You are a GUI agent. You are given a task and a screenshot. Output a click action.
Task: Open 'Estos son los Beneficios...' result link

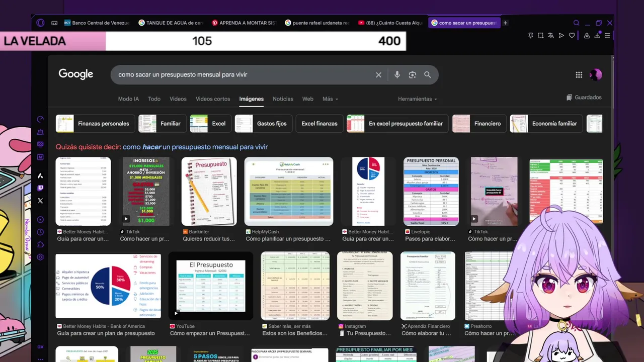[296, 333]
